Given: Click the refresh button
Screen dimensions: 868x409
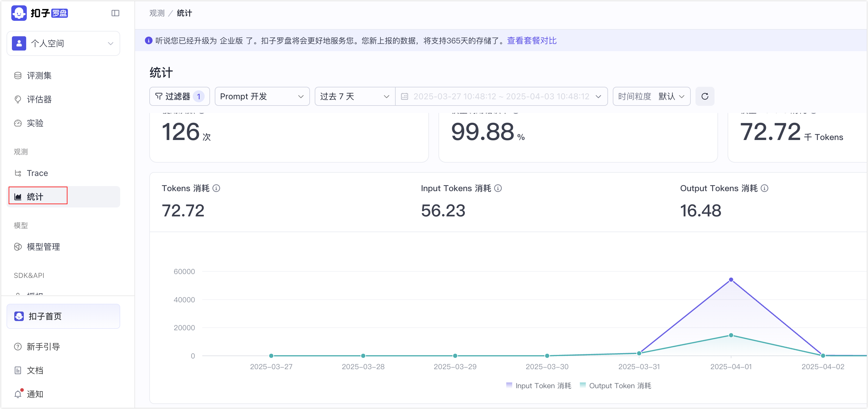Looking at the screenshot, I should (705, 96).
